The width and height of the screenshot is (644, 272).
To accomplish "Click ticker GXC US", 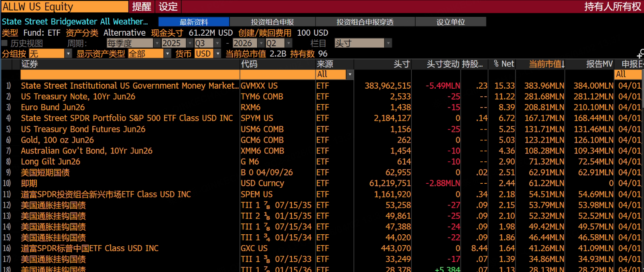I will (x=254, y=248).
